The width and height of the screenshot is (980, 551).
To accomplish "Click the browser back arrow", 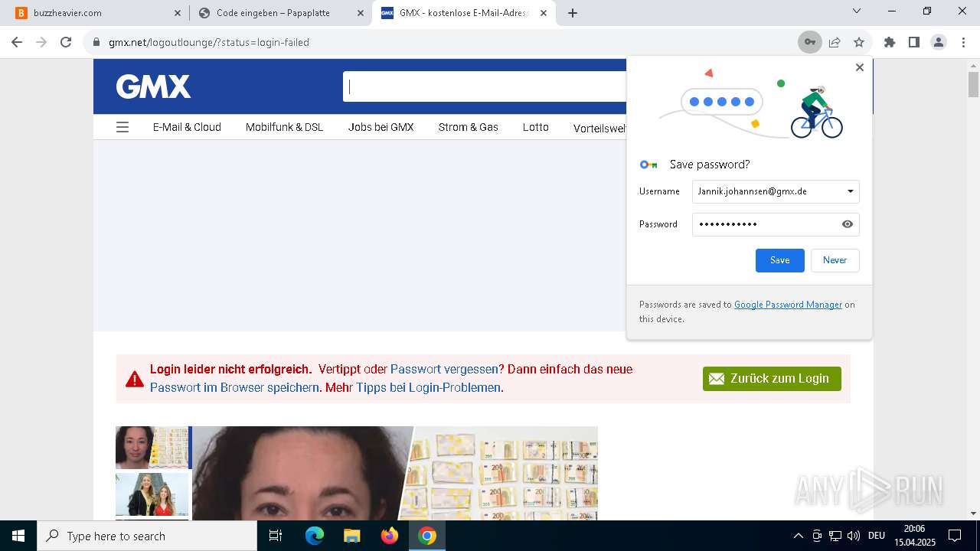I will click(x=17, y=42).
